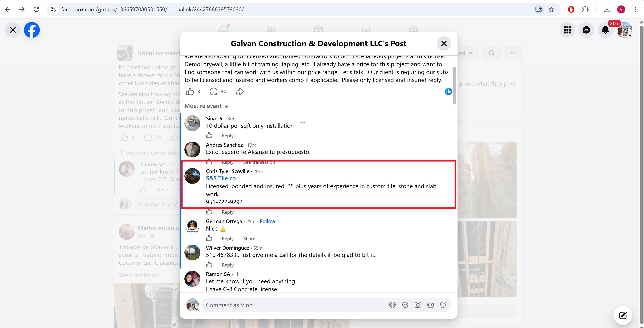Insert an emoji in comment

click(x=405, y=305)
